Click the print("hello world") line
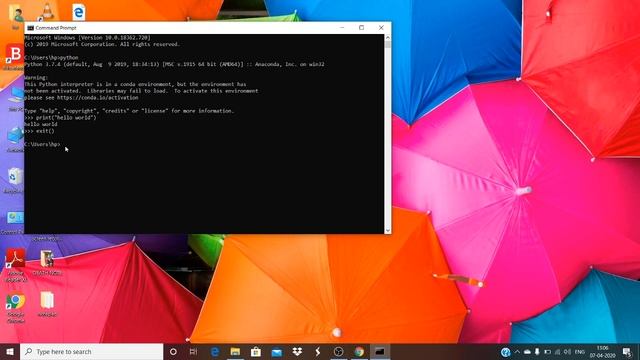 (x=60, y=118)
